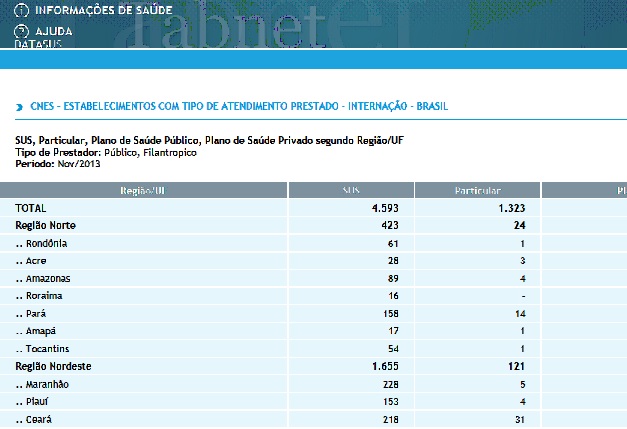Select the Região Nordeste row
The width and height of the screenshot is (627, 429).
tap(314, 366)
